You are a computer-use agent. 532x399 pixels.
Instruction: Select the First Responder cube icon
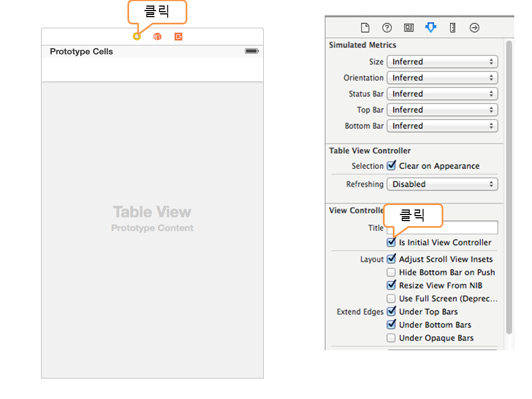(157, 37)
